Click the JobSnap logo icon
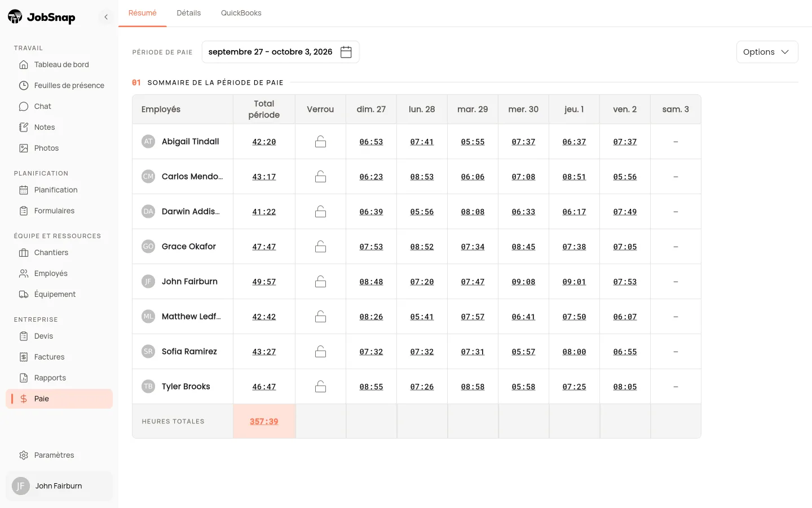812x508 pixels. click(x=15, y=17)
